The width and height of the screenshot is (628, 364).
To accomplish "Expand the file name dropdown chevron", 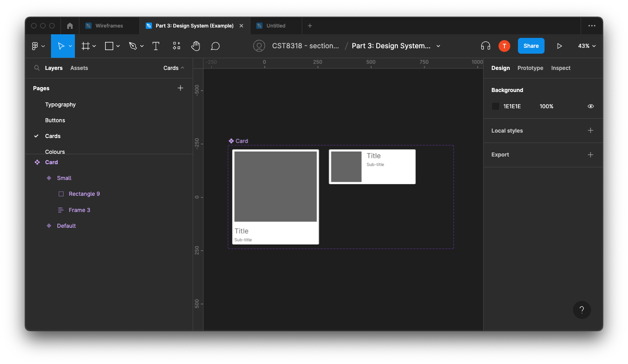I will point(438,46).
